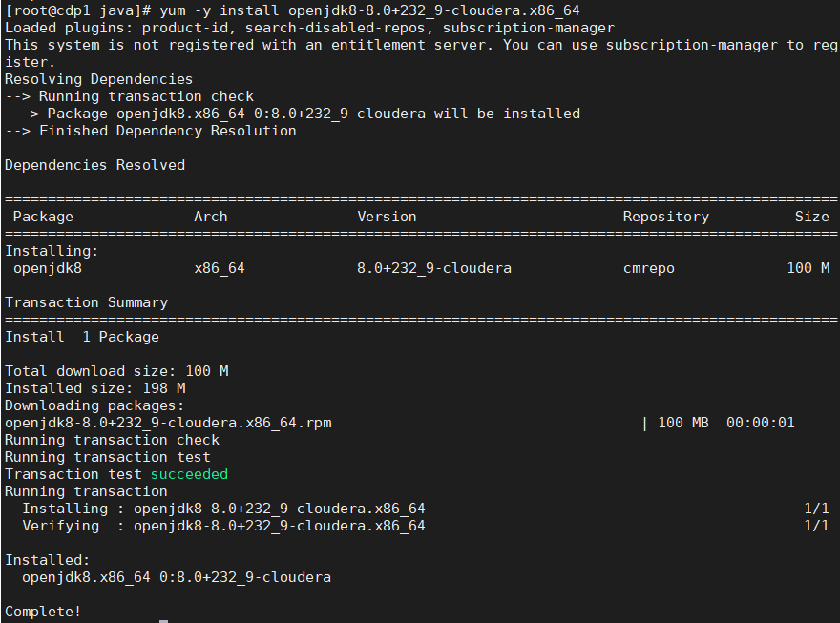Click '1/1' on the Installing line
Image resolution: width=840 pixels, height=623 pixels.
pos(816,508)
